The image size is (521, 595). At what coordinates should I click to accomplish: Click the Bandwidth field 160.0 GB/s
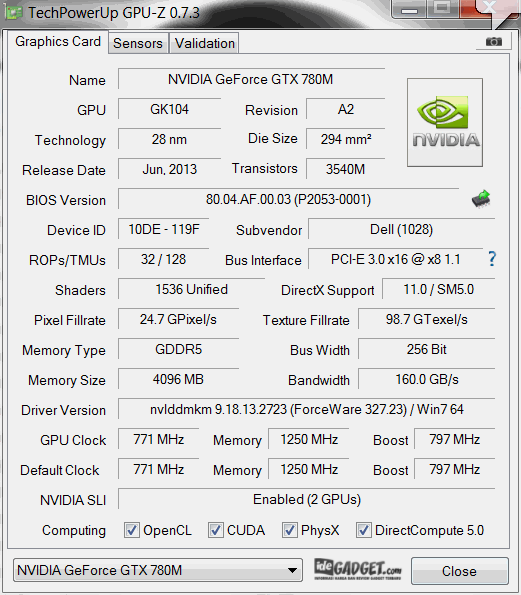point(427,379)
